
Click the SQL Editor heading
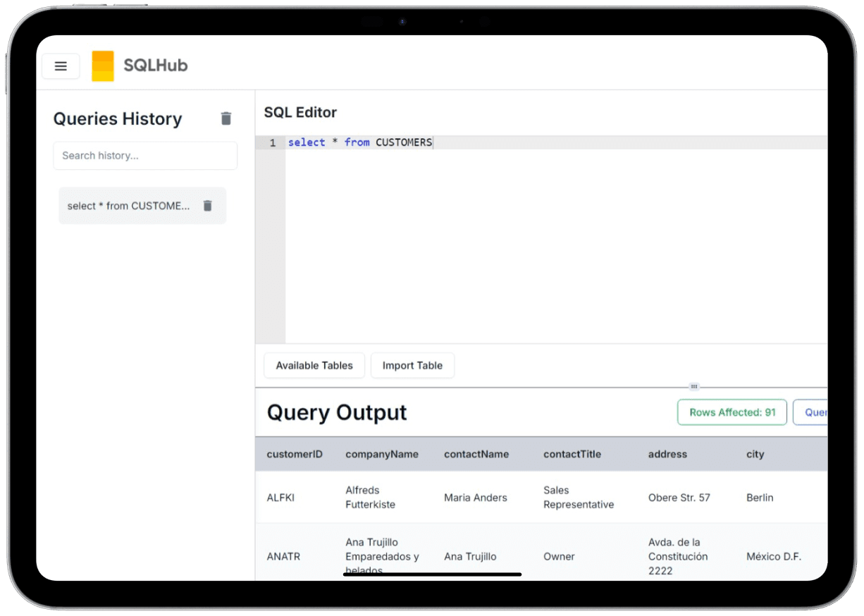300,113
